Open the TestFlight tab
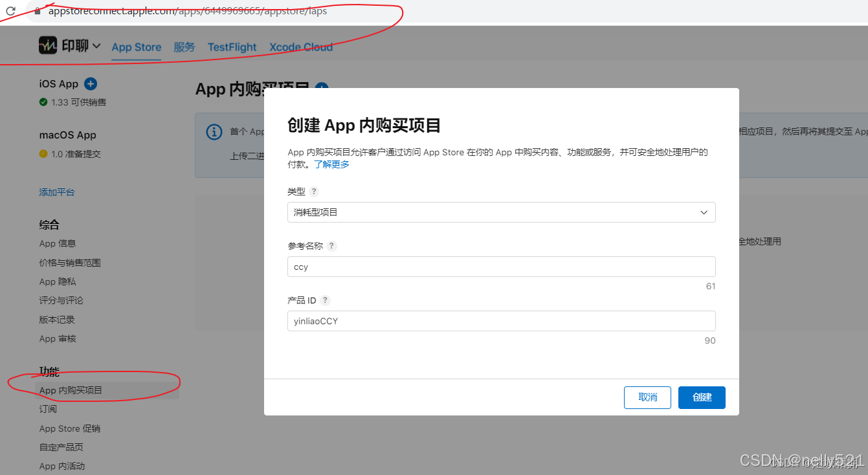Viewport: 868px width, 475px height. 232,47
